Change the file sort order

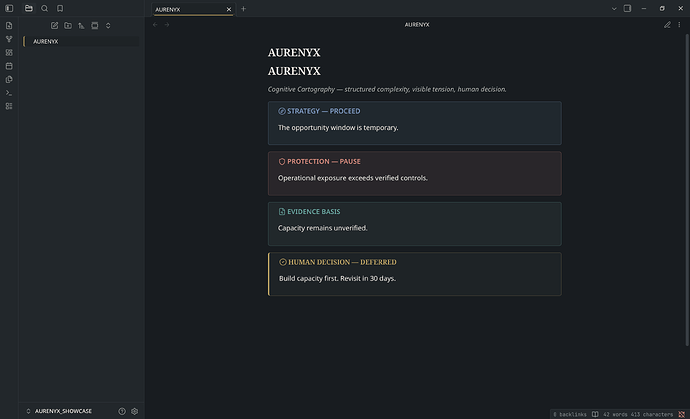pyautogui.click(x=81, y=26)
